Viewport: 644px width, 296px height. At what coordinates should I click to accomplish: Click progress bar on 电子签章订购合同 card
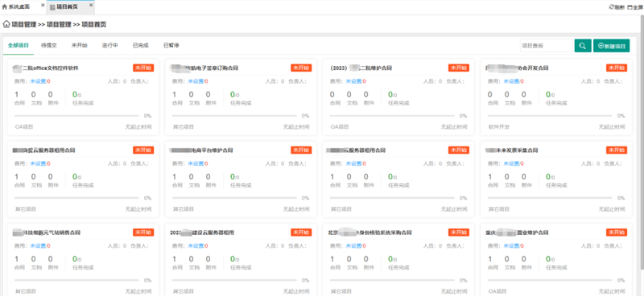click(x=234, y=116)
